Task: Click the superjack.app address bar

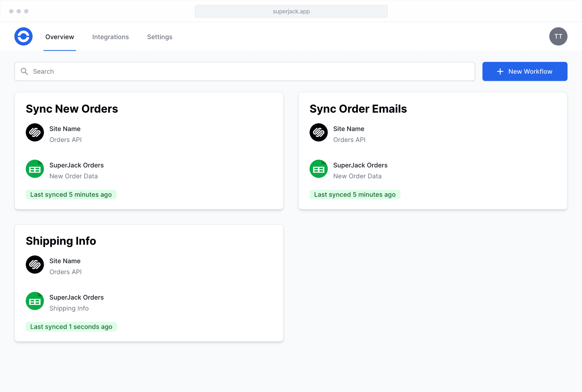Action: [x=291, y=11]
